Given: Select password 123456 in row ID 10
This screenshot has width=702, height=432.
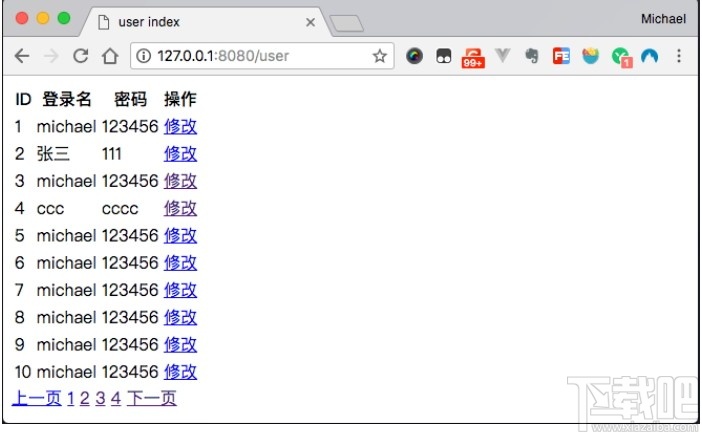Looking at the screenshot, I should click(x=130, y=372).
